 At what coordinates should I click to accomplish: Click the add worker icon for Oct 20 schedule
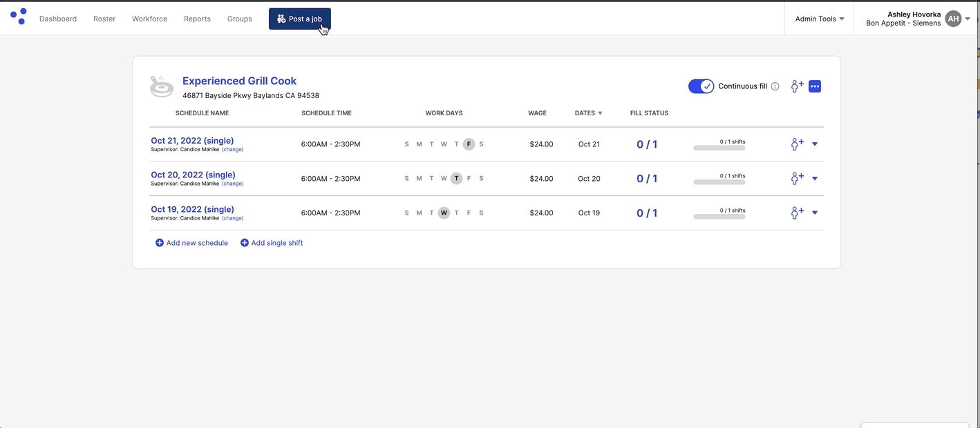(797, 179)
